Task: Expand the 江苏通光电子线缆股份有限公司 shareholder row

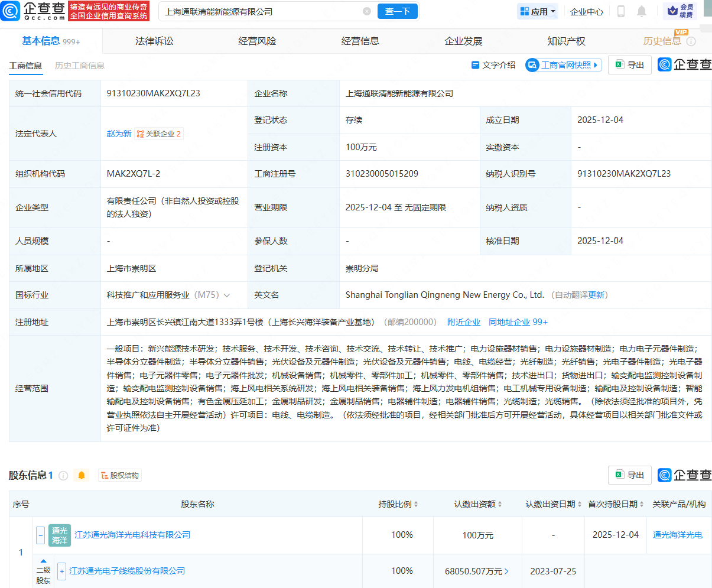Action: coord(61,571)
